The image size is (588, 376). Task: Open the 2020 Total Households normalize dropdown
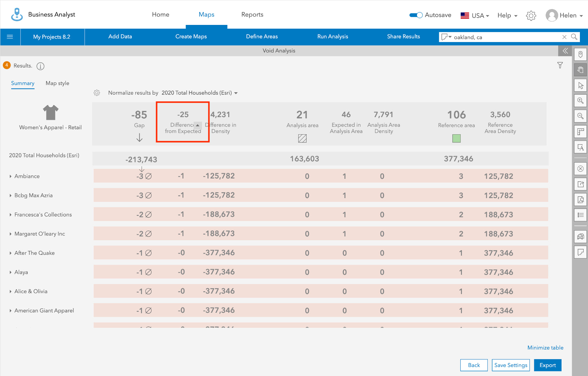[200, 93]
